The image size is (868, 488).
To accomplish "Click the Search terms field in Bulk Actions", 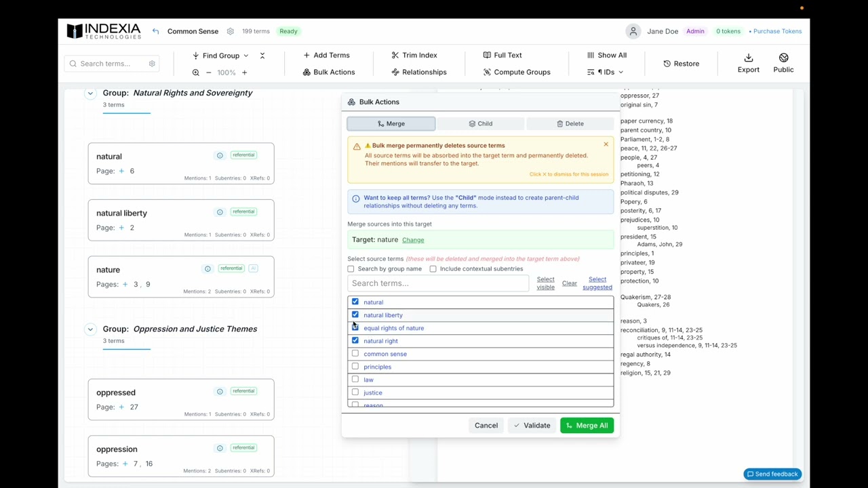I will pyautogui.click(x=438, y=283).
